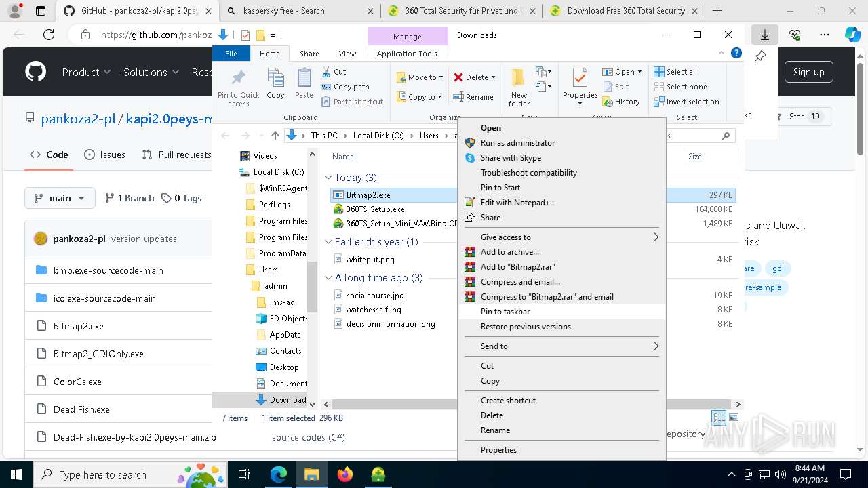
Task: Switch to the Share ribbon tab
Action: coord(309,54)
